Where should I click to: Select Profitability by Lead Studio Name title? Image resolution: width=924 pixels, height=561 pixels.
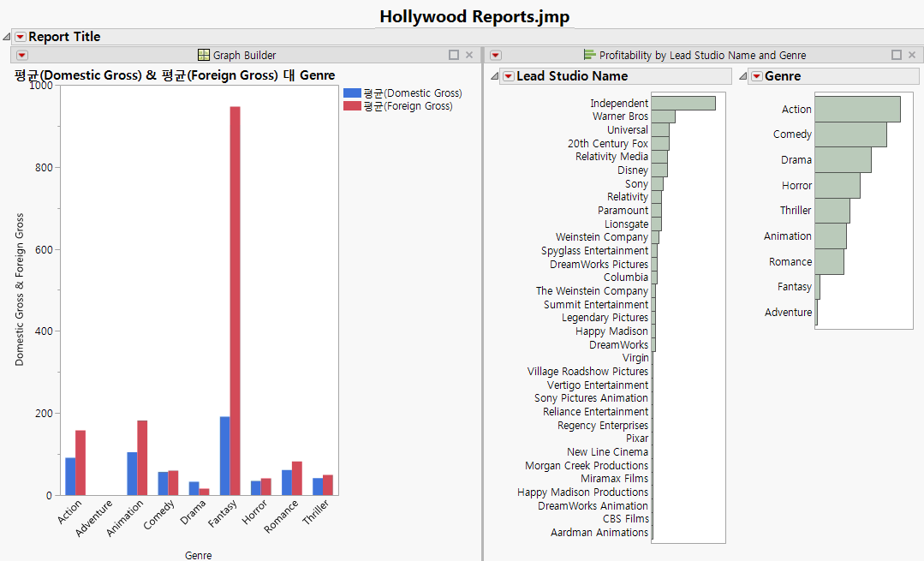click(x=702, y=55)
